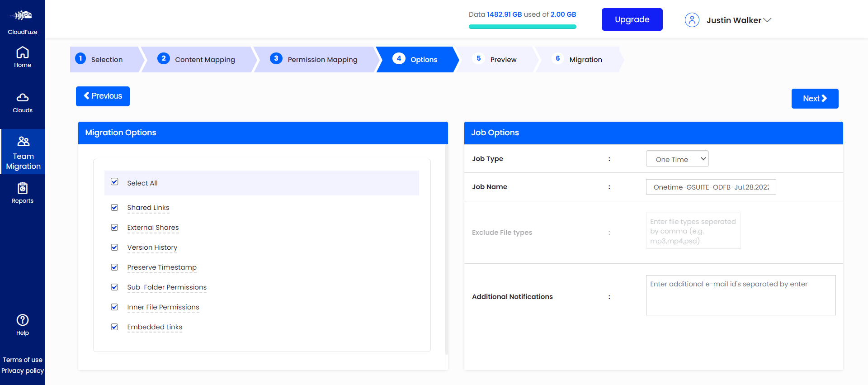Viewport: 868px width, 385px height.
Task: Open the Privacy policy link
Action: coord(23,371)
